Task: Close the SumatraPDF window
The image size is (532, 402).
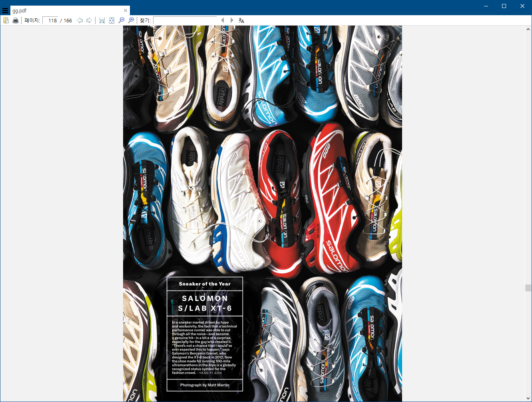Action: 522,6
